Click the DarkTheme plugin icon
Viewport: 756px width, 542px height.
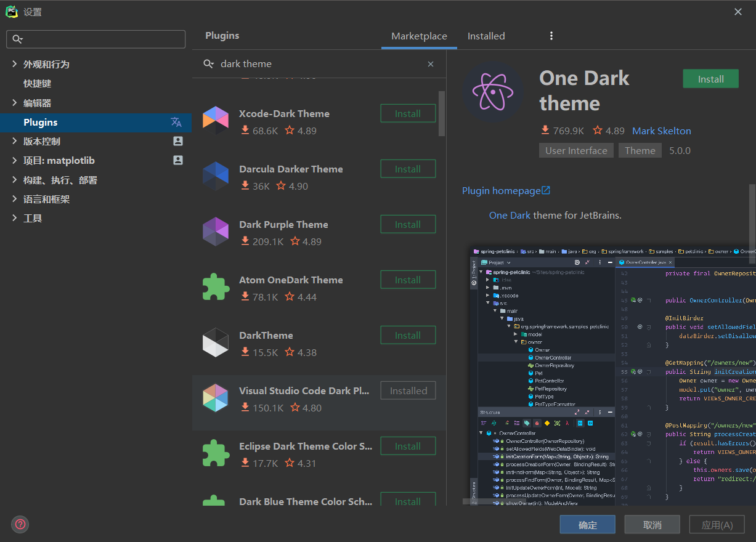click(216, 342)
